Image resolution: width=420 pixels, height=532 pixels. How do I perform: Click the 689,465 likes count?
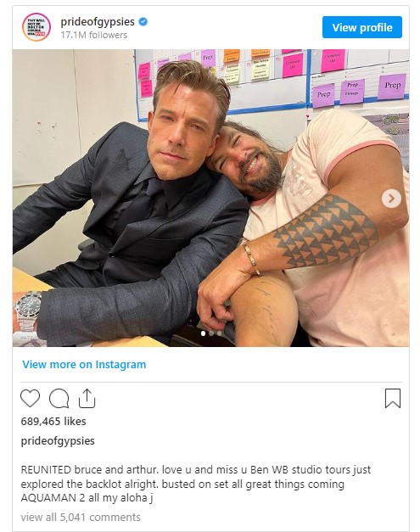53,422
